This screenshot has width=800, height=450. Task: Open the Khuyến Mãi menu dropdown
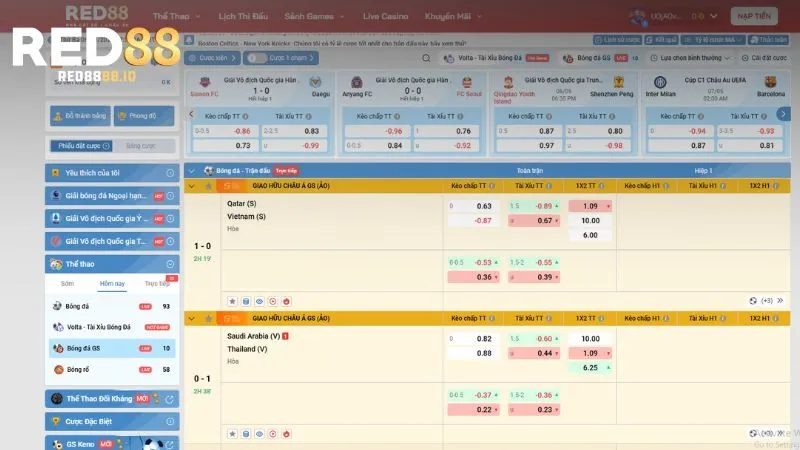(453, 16)
